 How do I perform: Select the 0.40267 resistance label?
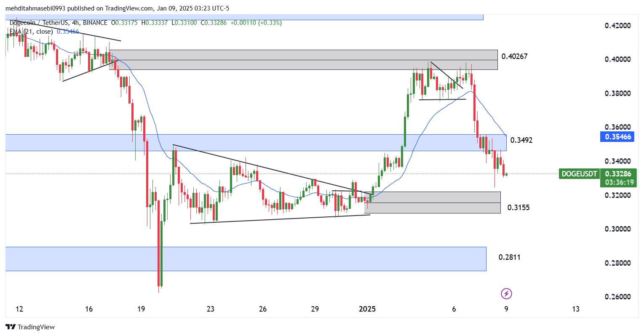[x=515, y=56]
